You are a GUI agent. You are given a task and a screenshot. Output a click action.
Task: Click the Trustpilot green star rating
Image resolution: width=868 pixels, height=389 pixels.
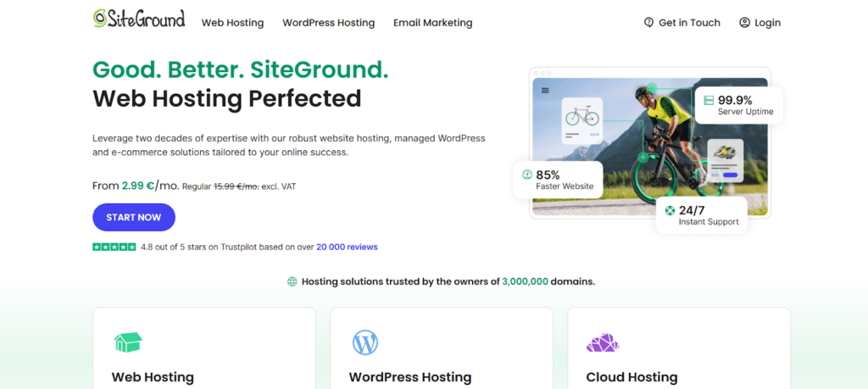[x=114, y=247]
